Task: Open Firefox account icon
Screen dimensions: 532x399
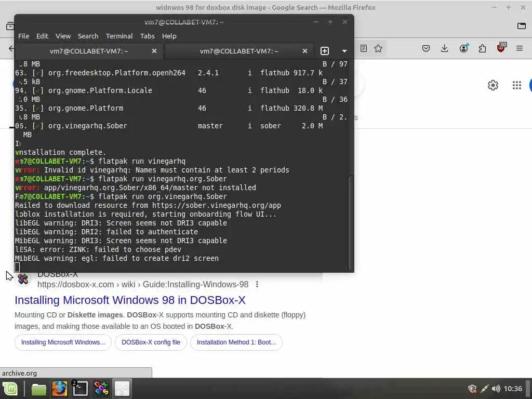Action: [x=463, y=48]
